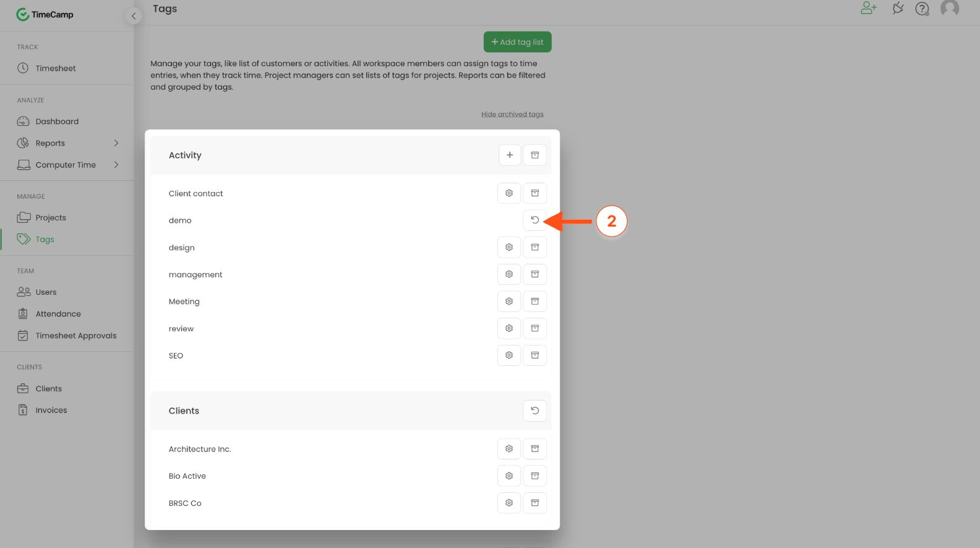The height and width of the screenshot is (548, 980).
Task: Archive the BRSC Co tag
Action: click(535, 503)
